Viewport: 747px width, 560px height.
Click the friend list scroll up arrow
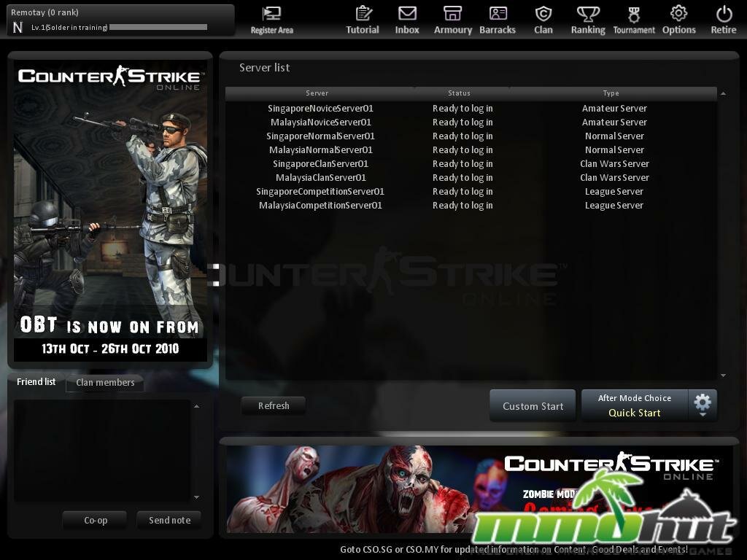196,406
